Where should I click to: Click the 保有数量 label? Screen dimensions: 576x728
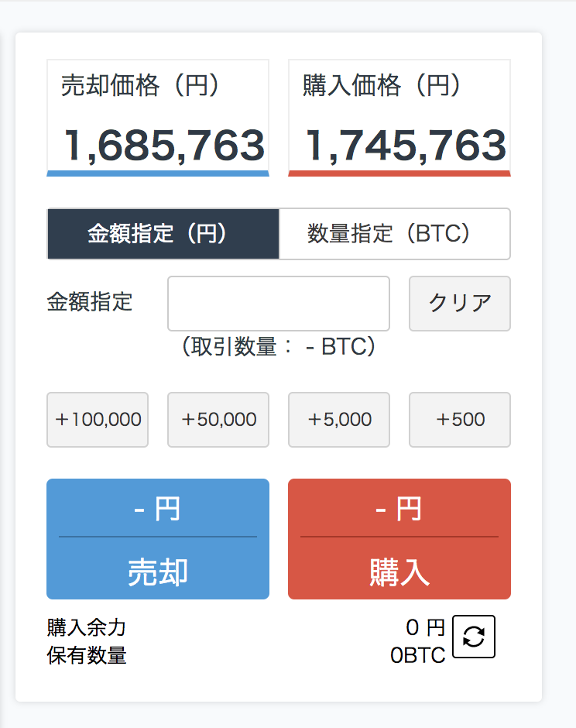(87, 655)
